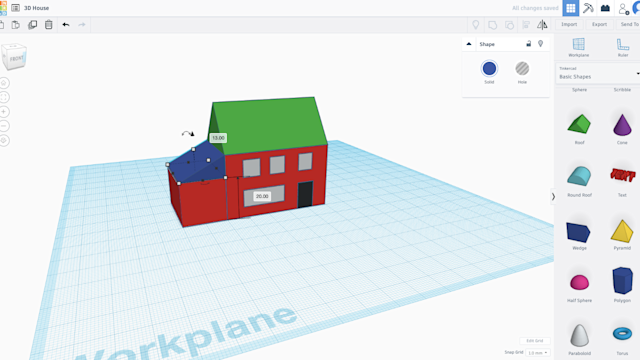Choose the Torus shape
This screenshot has width=640, height=360.
pyautogui.click(x=622, y=338)
